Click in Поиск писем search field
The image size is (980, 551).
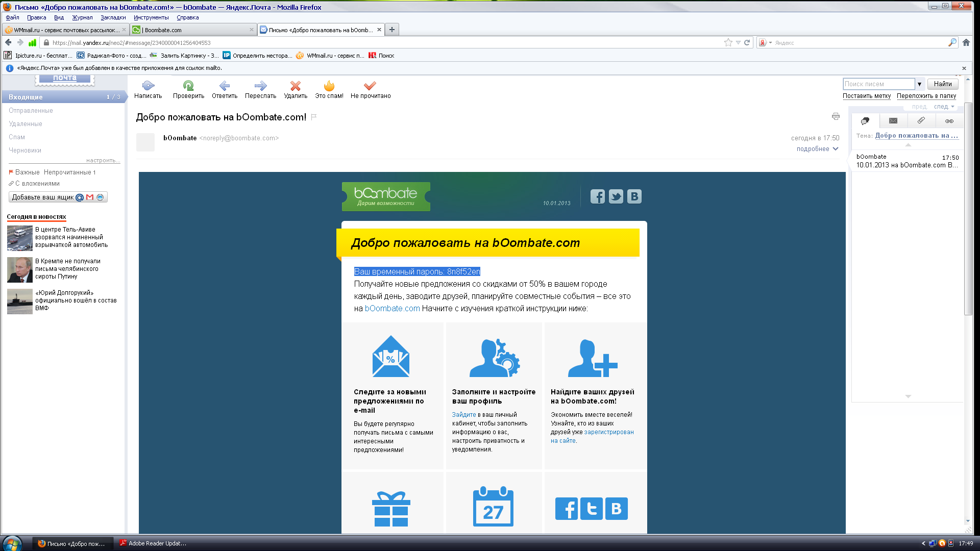tap(879, 84)
